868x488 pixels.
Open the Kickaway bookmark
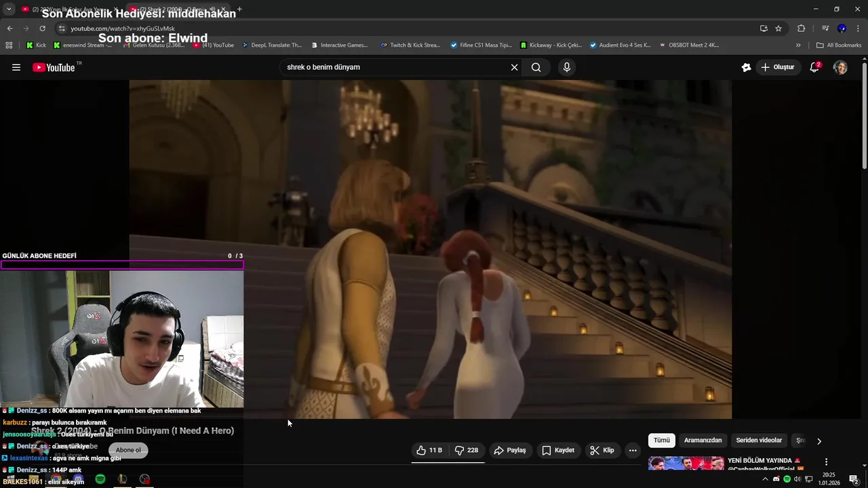click(551, 45)
